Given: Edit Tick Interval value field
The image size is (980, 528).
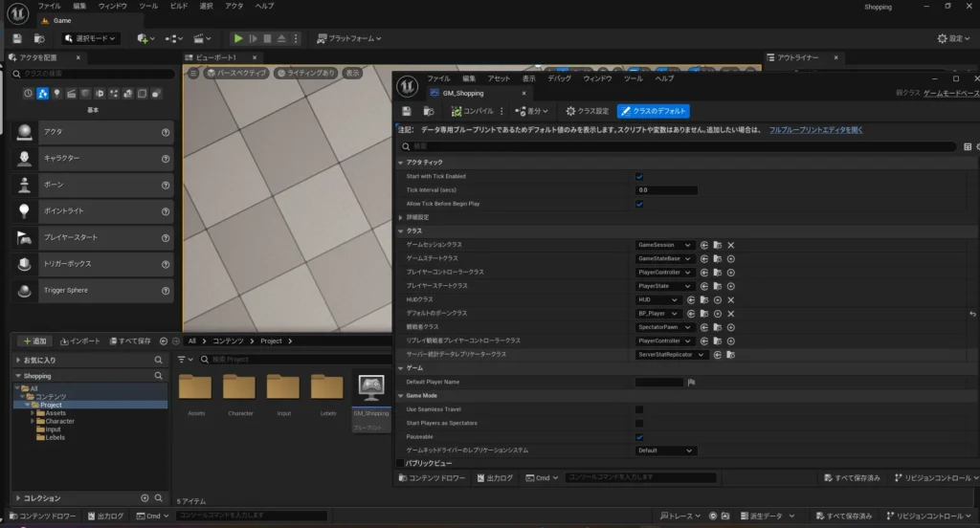Looking at the screenshot, I should 666,190.
